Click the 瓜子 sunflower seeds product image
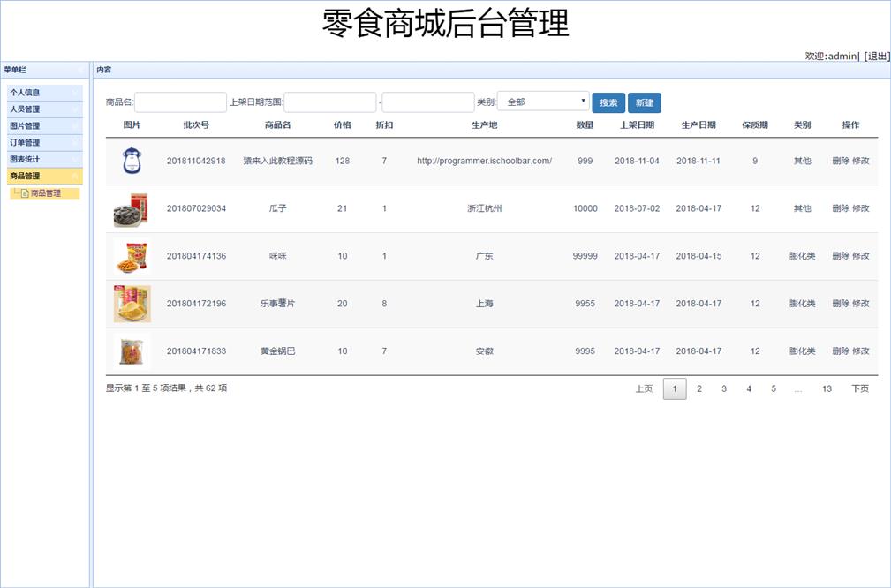 pos(132,209)
